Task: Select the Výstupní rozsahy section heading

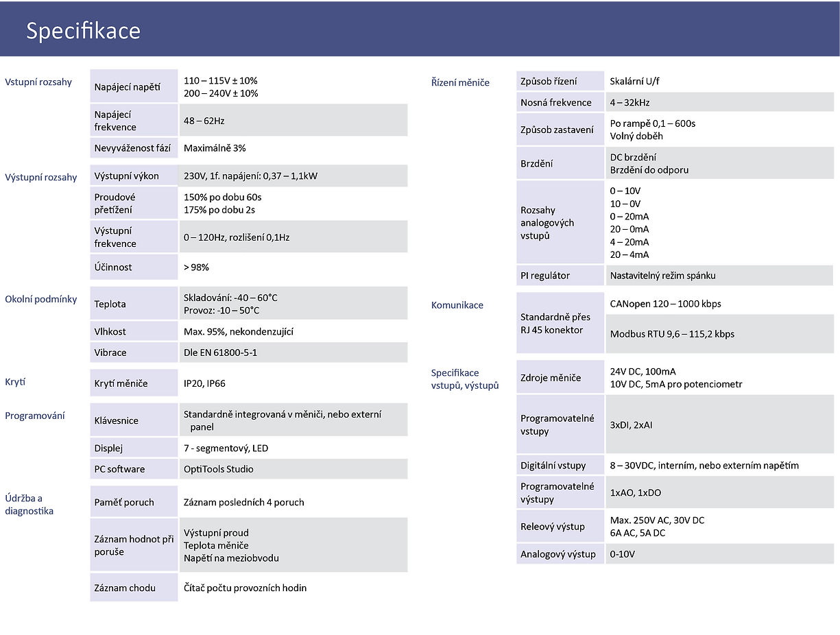Action: click(43, 176)
